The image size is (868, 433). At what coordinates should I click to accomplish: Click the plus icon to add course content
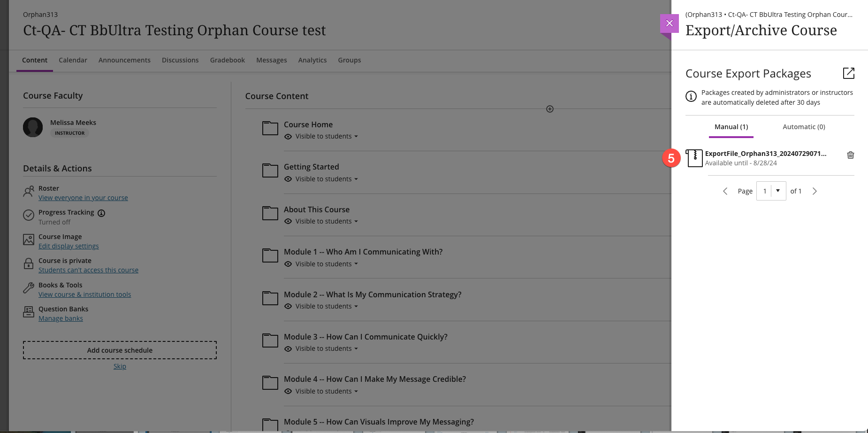(550, 109)
